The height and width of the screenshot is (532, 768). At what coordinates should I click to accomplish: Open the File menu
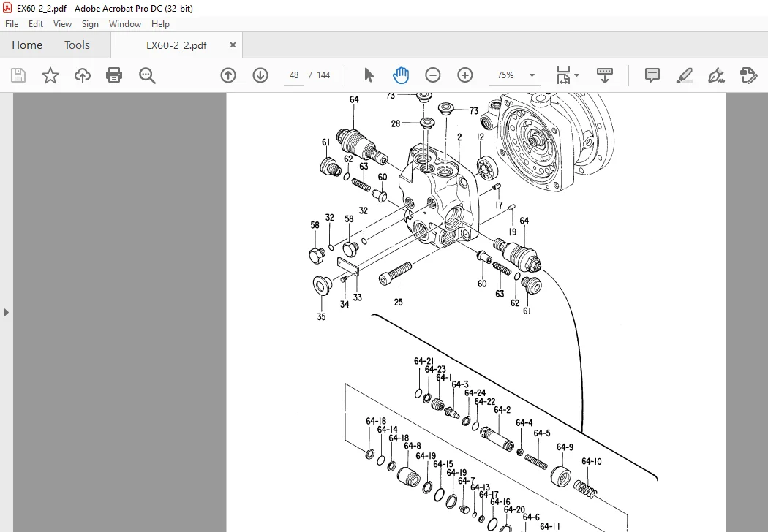pos(12,24)
